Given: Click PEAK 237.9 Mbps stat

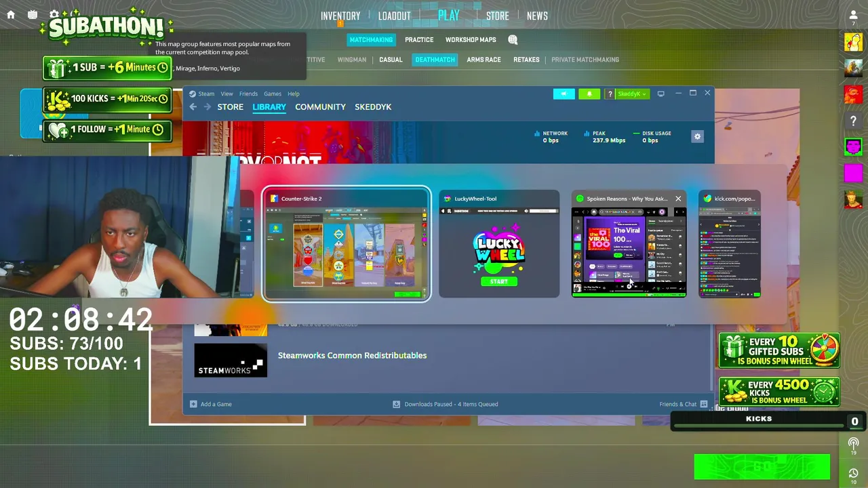Looking at the screenshot, I should point(605,136).
